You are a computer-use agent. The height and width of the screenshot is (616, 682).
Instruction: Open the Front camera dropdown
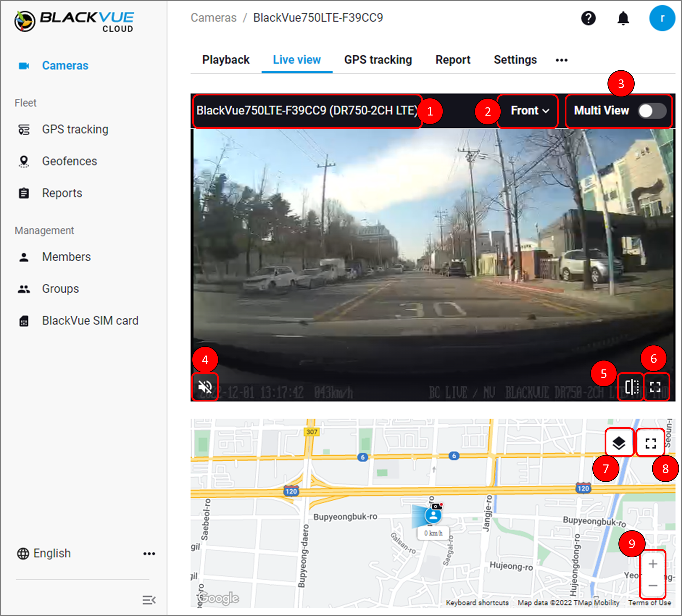click(530, 111)
